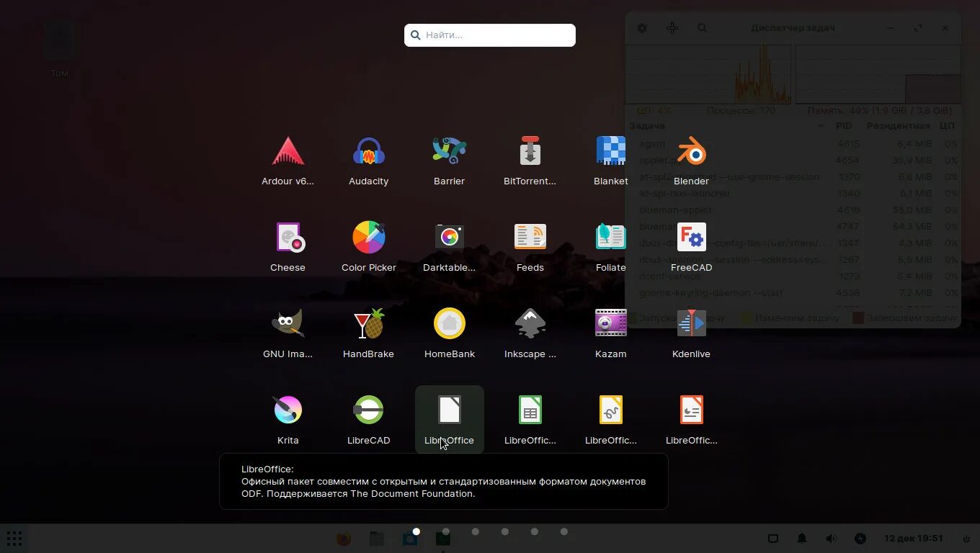Click the desktop-show icon in system tray

(x=772, y=538)
